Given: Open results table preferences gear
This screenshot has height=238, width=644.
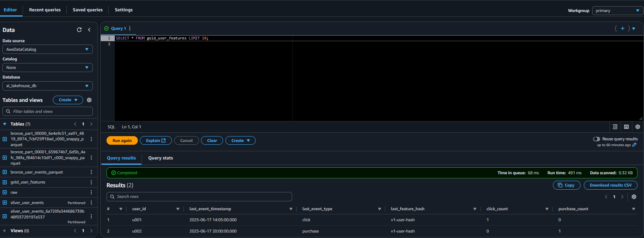Looking at the screenshot, I should click(x=634, y=197).
